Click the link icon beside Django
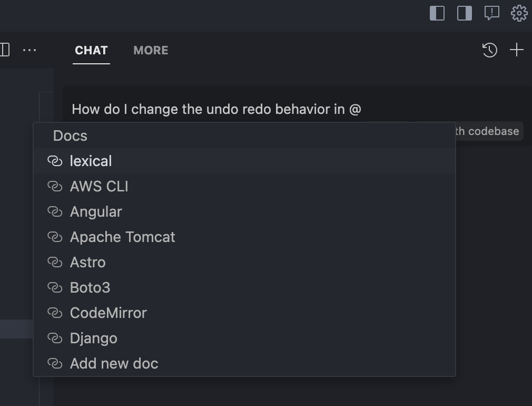The height and width of the screenshot is (406, 532). (55, 338)
